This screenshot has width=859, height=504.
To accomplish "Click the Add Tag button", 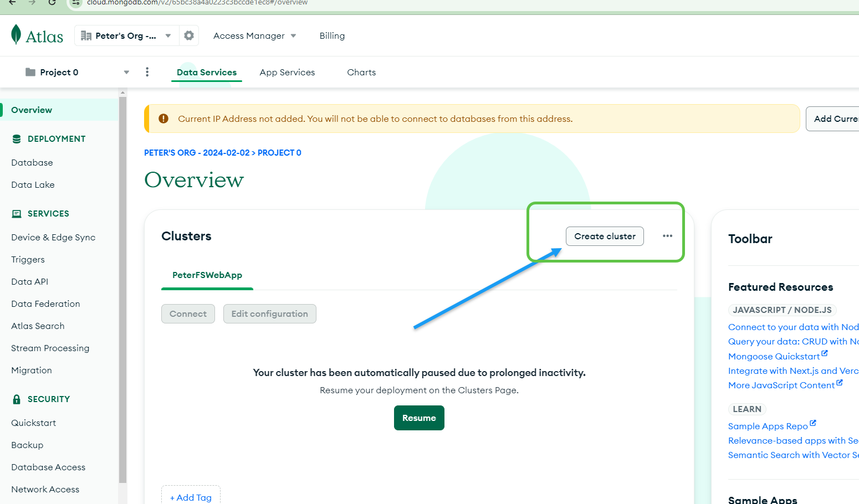I will coord(191,497).
